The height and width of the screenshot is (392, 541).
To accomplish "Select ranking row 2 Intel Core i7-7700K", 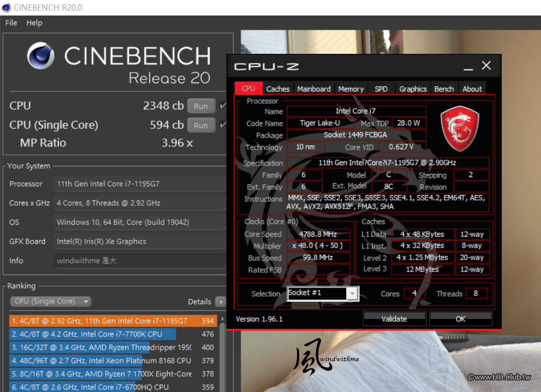I will click(113, 334).
